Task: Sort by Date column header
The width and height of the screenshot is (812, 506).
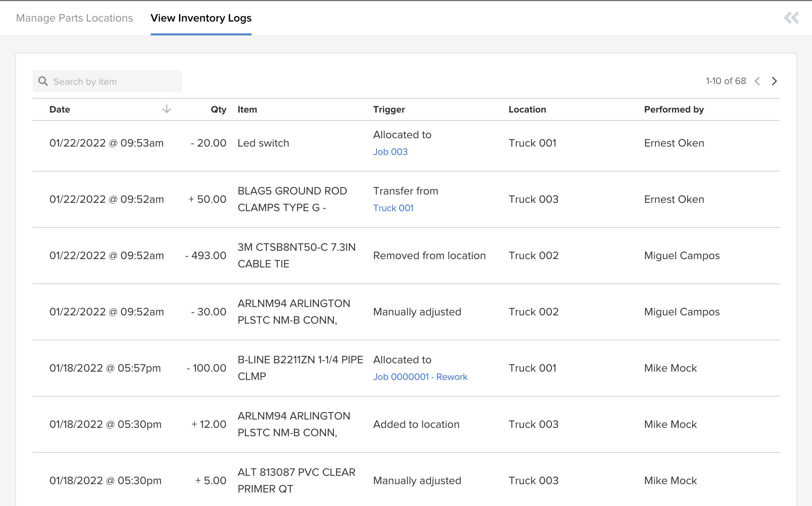Action: click(60, 109)
